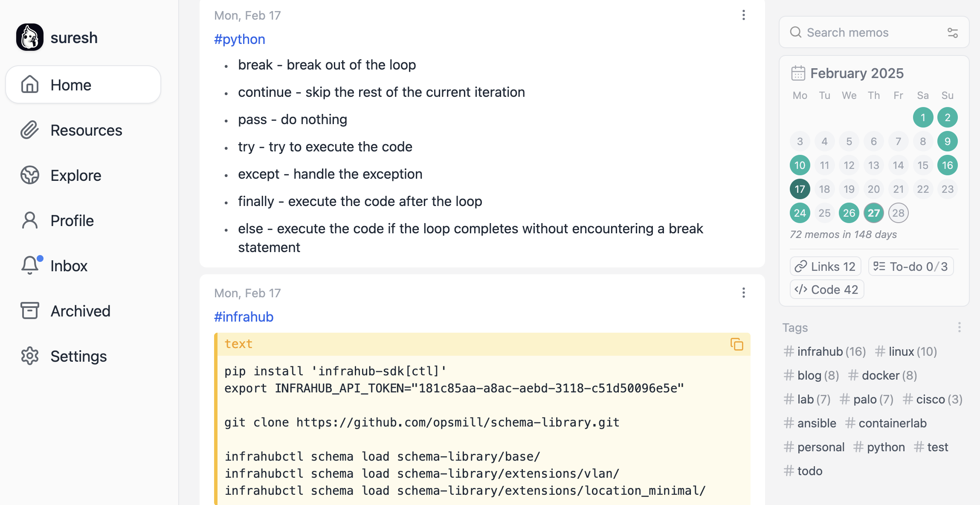The height and width of the screenshot is (505, 980).
Task: Open the Tags section options menu
Action: point(959,327)
